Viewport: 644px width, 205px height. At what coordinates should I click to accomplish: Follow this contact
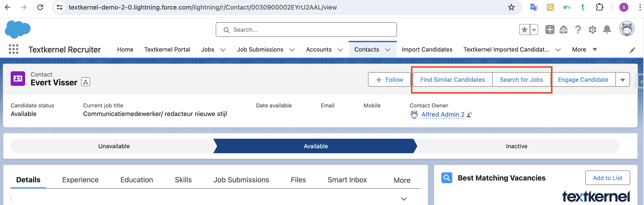389,80
